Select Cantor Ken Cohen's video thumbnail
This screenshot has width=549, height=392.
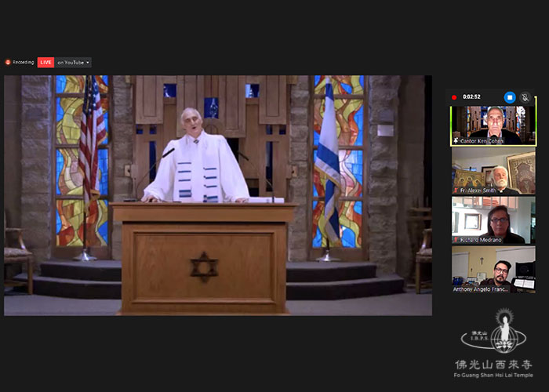(493, 124)
